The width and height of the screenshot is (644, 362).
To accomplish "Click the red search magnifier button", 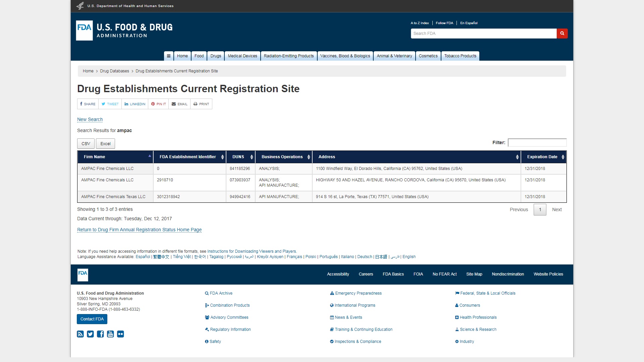I will [x=562, y=34].
